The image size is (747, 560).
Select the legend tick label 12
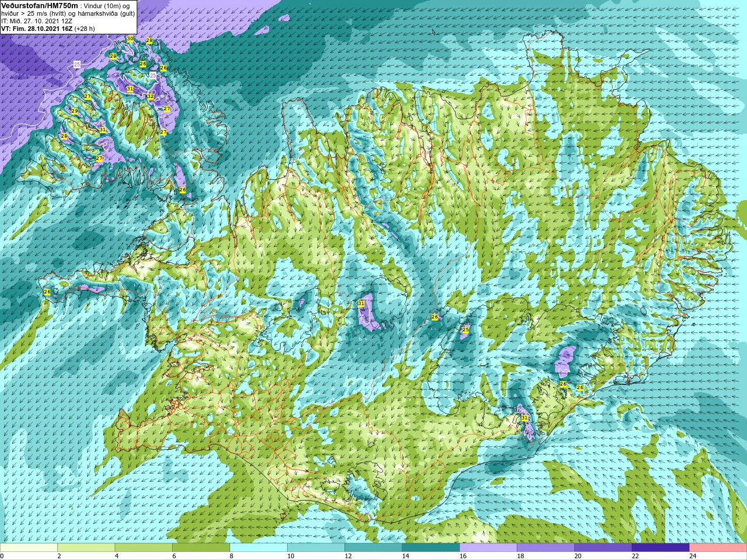click(348, 556)
